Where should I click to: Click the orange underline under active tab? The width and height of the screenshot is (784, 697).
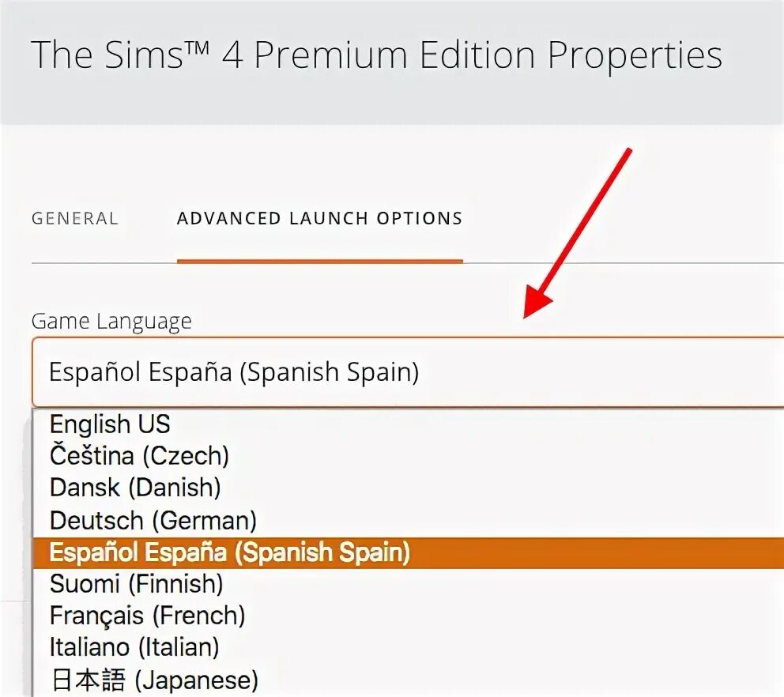[319, 260]
